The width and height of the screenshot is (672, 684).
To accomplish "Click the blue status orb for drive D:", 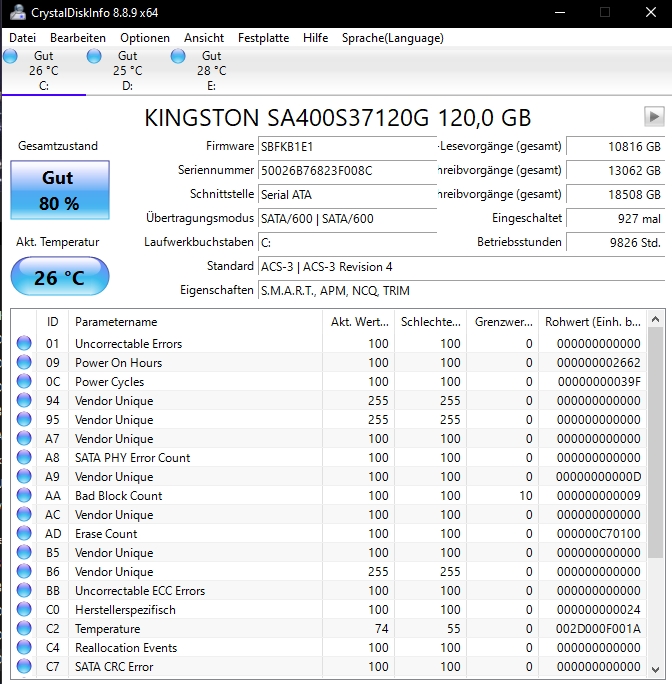I will coord(94,56).
